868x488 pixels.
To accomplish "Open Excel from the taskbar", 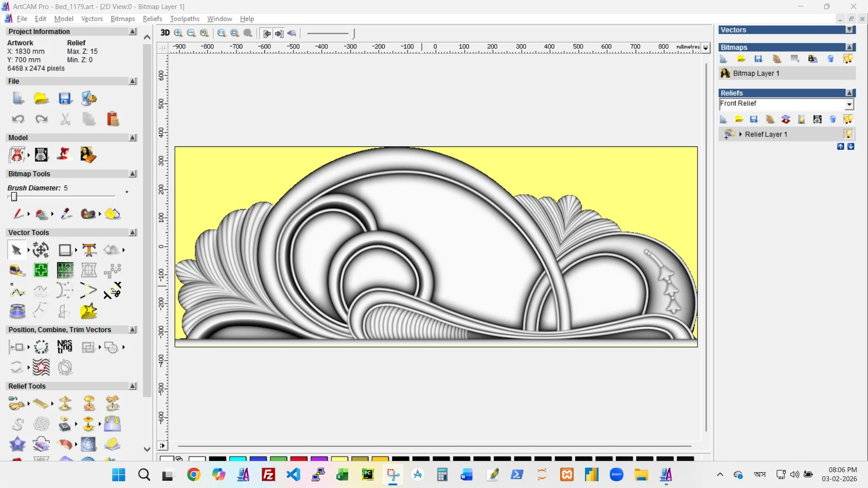I will click(x=343, y=475).
